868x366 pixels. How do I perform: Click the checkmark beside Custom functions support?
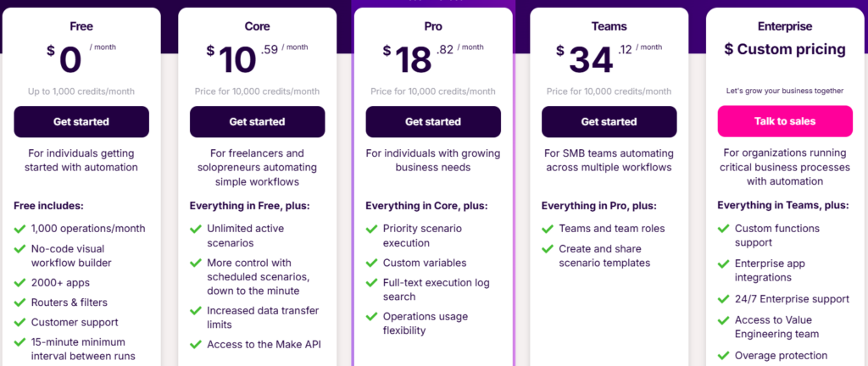(x=723, y=229)
